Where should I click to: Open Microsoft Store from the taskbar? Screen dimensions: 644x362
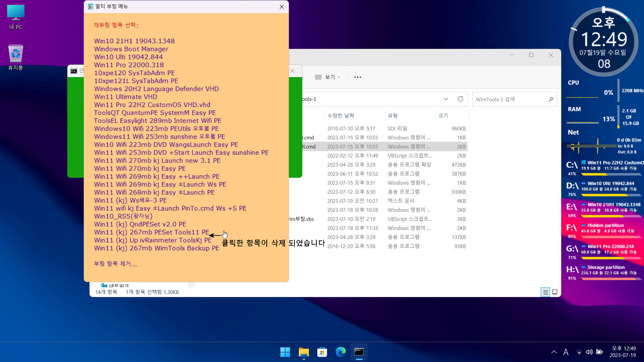point(322,352)
